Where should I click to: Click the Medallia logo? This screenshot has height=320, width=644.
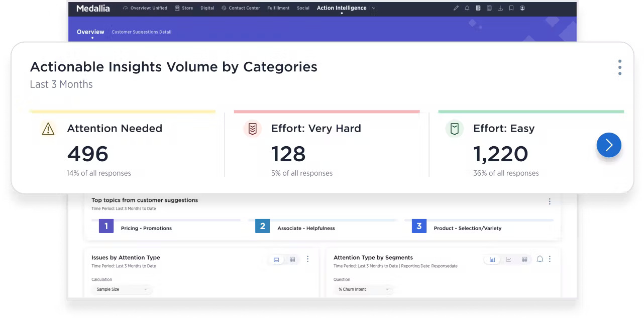93,8
